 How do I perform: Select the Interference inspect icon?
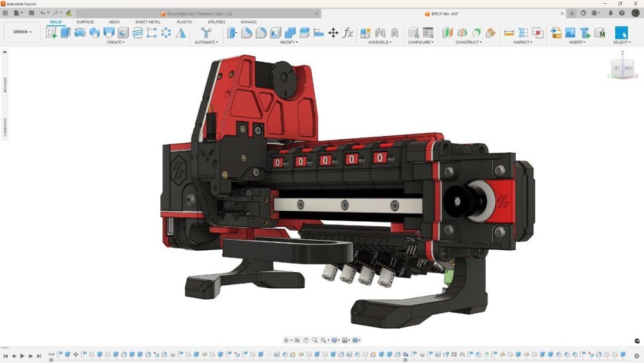(x=537, y=32)
